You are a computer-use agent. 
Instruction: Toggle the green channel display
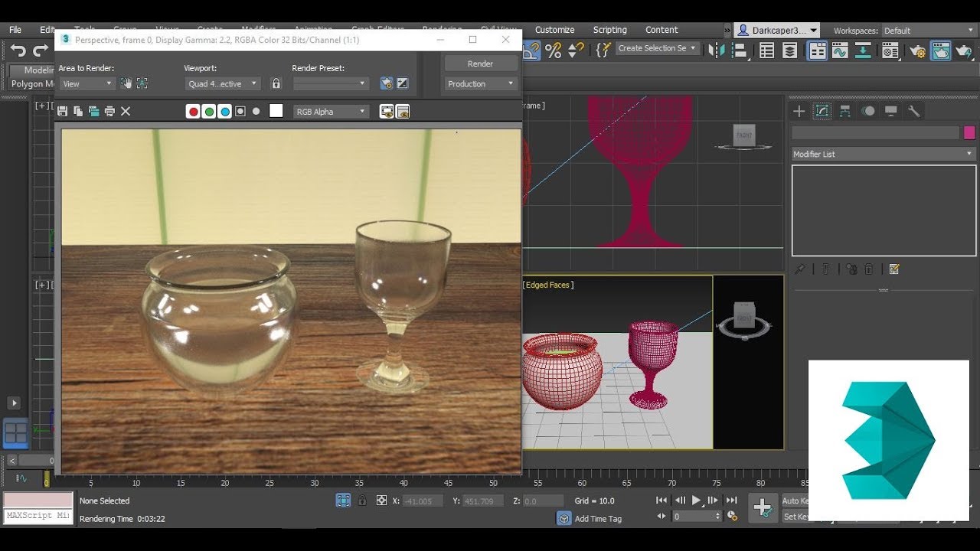click(x=209, y=112)
